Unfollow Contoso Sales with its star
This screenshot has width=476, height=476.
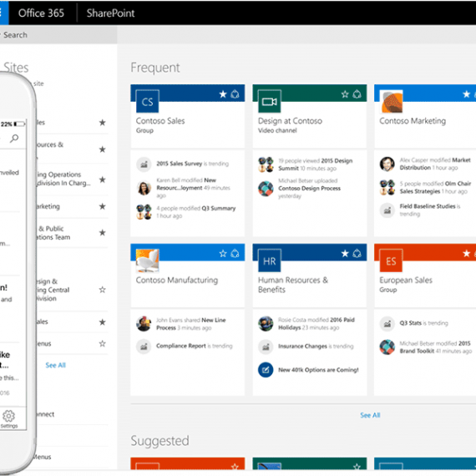(223, 94)
